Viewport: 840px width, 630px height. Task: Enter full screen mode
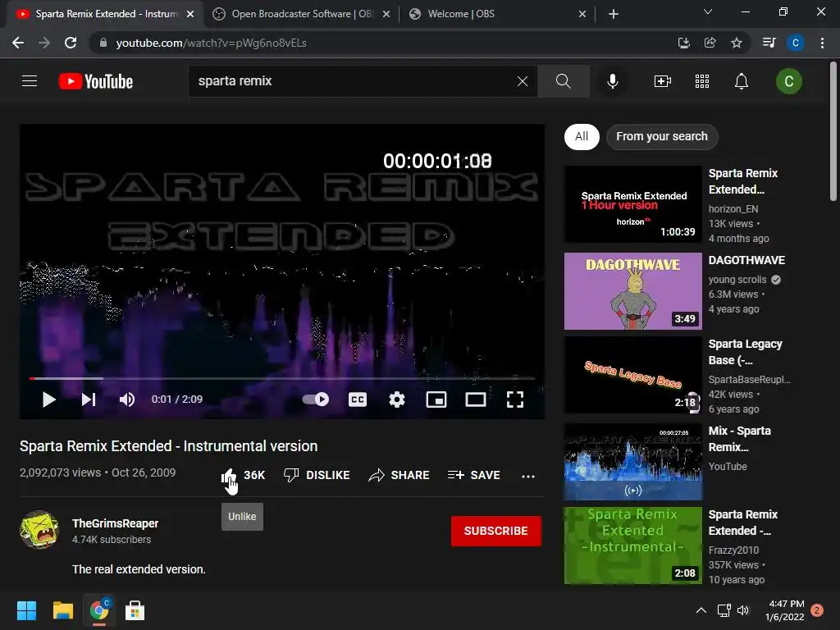pos(515,399)
